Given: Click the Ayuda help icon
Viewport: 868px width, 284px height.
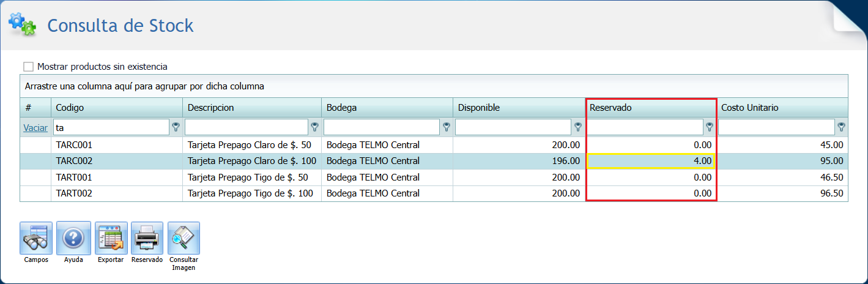Looking at the screenshot, I should tap(73, 237).
